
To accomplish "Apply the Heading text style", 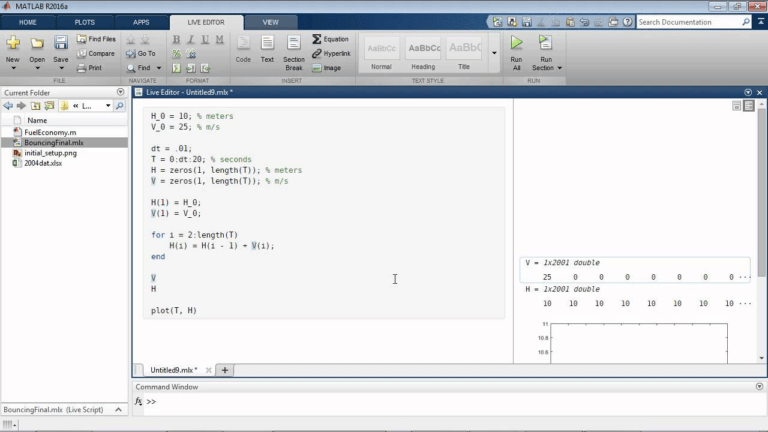I will (423, 53).
